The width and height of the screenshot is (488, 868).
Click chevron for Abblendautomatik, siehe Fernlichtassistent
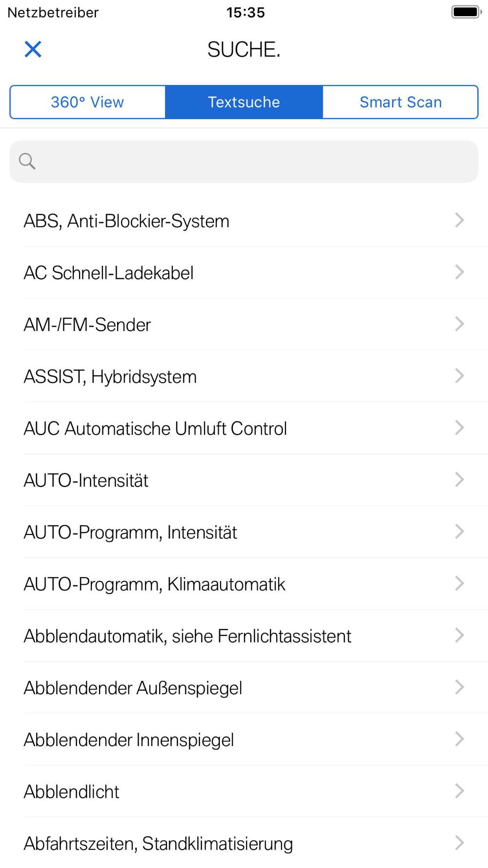click(459, 636)
